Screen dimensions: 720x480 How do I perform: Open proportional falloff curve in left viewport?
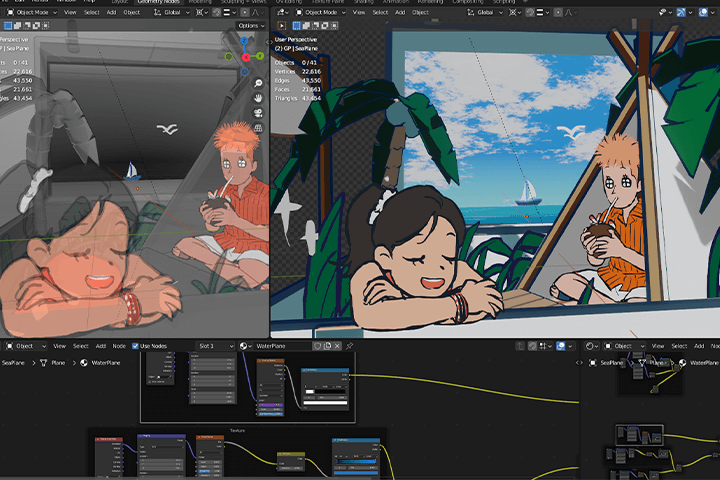(258, 12)
